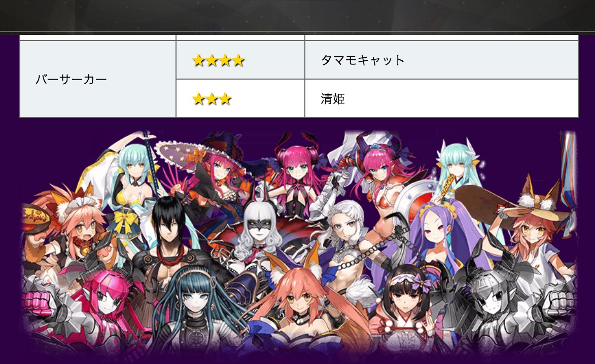Select the fox-eared girl at bottom center
This screenshot has width=595, height=364.
coord(300,300)
